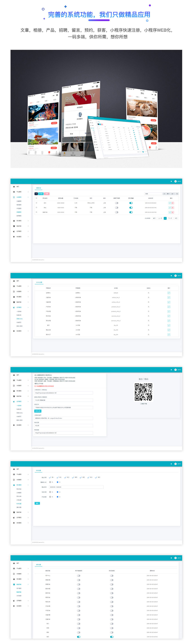
Task: Click the admin avatar icon in the recruitment panel header
Action: (176, 181)
